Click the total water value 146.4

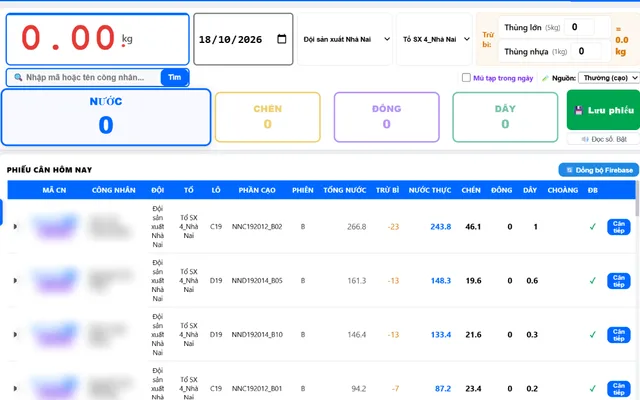[356, 335]
